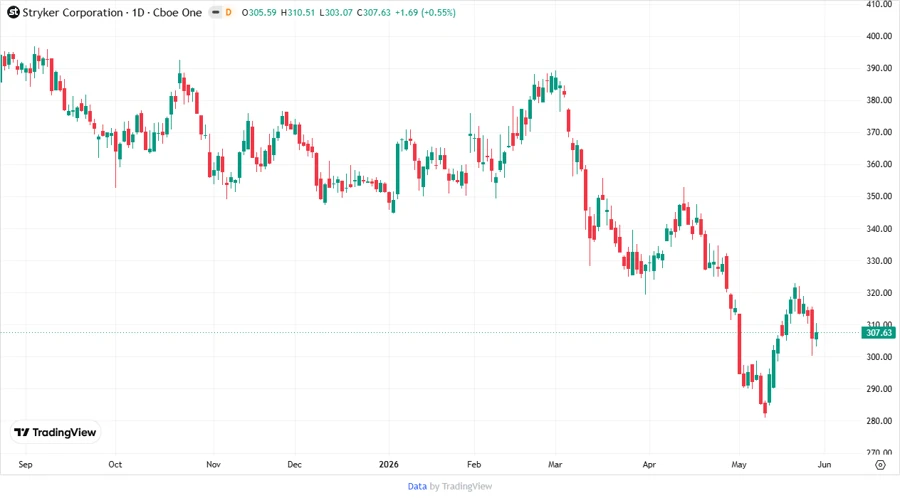Image resolution: width=900 pixels, height=498 pixels.
Task: Click the 390.00 price axis label
Action: click(x=879, y=68)
